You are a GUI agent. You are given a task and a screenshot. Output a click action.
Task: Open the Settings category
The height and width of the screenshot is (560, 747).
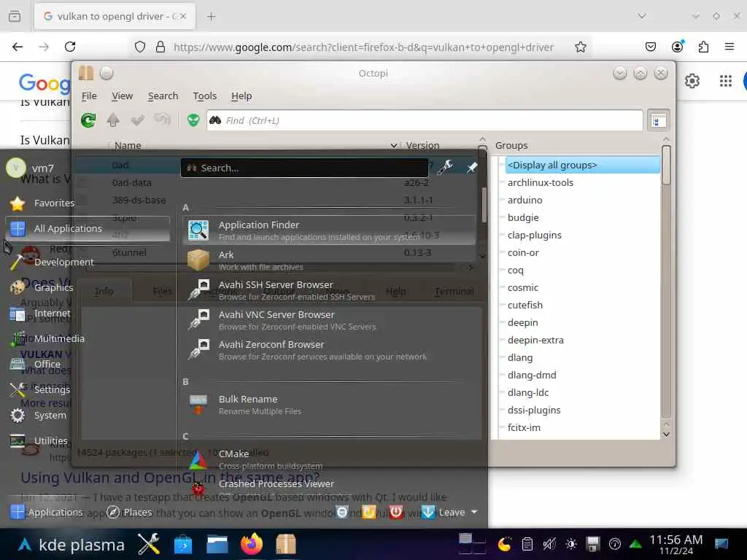pyautogui.click(x=88, y=389)
